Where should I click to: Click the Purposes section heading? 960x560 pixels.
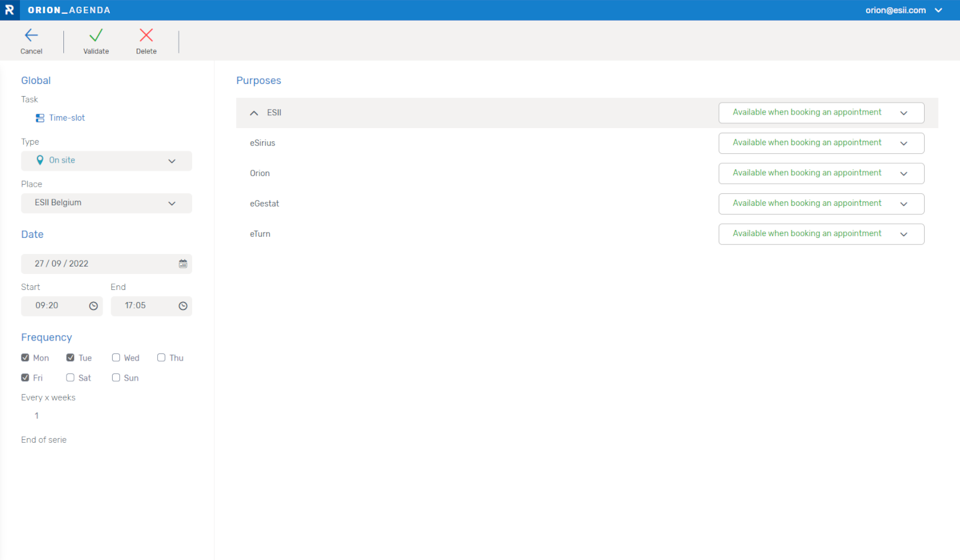coord(259,81)
